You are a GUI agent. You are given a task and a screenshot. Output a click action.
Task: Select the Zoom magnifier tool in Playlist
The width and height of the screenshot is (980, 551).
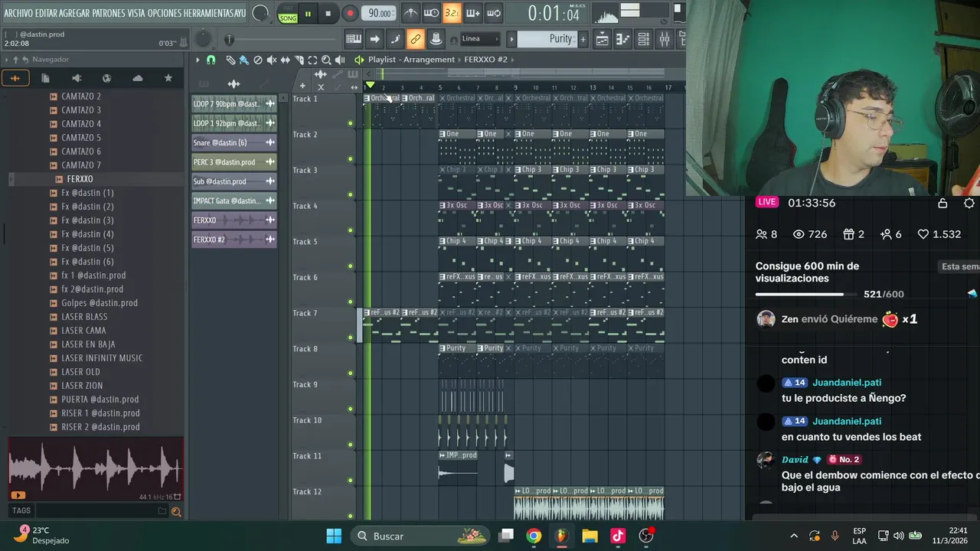[x=326, y=60]
